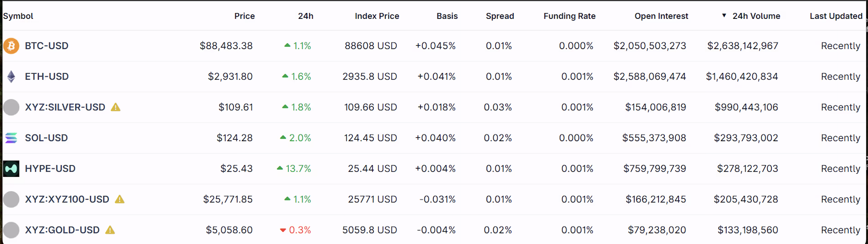Sort the table by Funding Rate column
Viewport: 868px width, 244px height.
click(x=569, y=15)
